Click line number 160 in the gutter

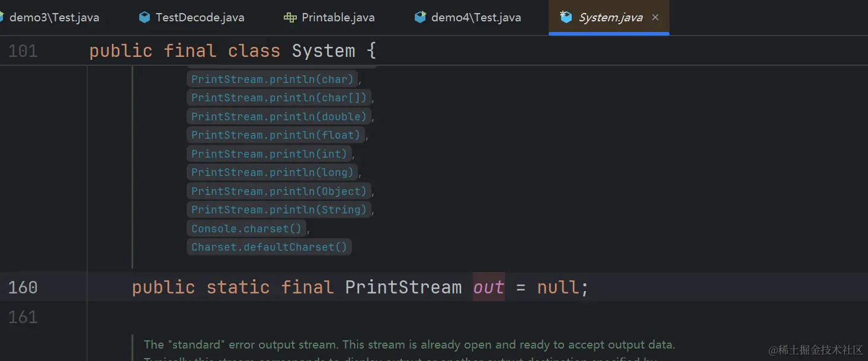tap(23, 287)
